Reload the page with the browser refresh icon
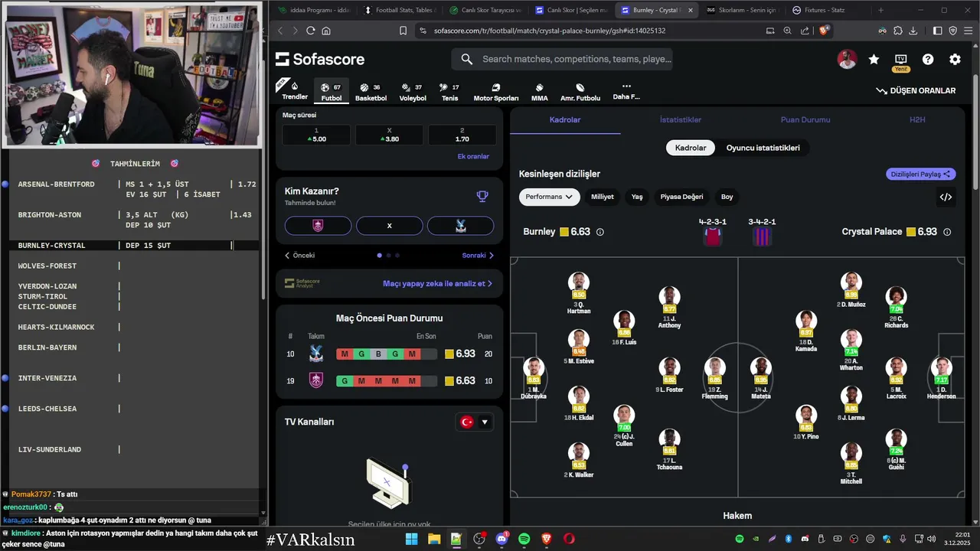The image size is (980, 551). pyautogui.click(x=310, y=31)
